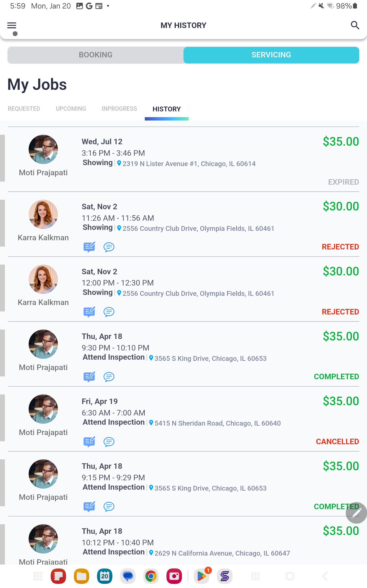Tap the search magnifier icon
The height and width of the screenshot is (588, 367).
pyautogui.click(x=355, y=25)
